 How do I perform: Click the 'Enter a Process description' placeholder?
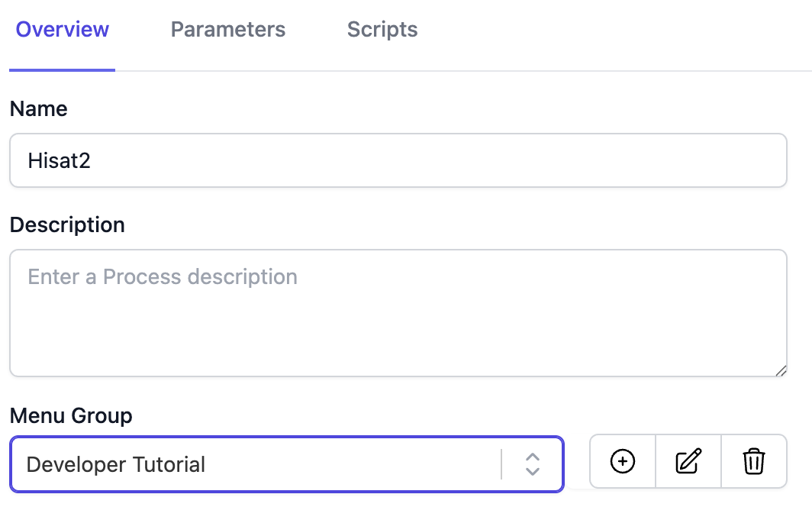163,276
